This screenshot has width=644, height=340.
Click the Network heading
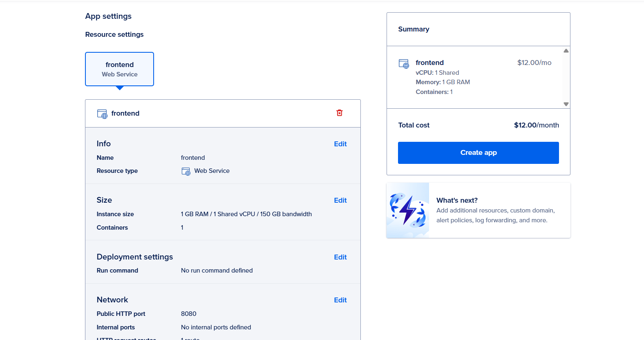point(112,300)
